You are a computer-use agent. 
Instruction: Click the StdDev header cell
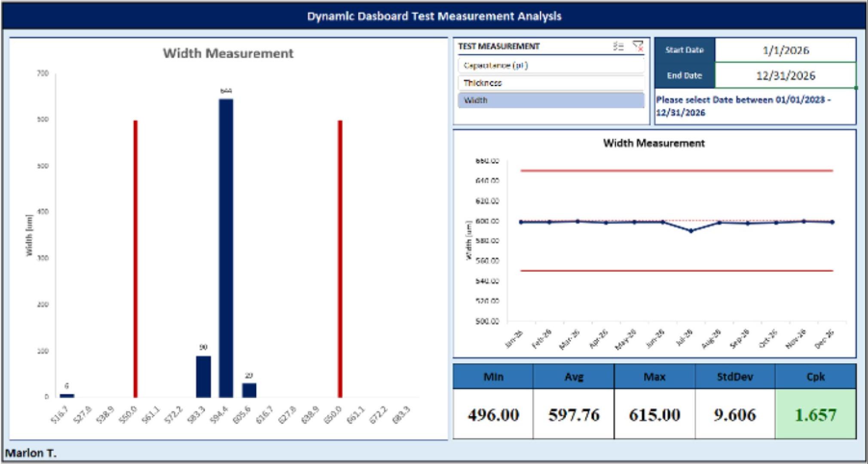(x=735, y=377)
